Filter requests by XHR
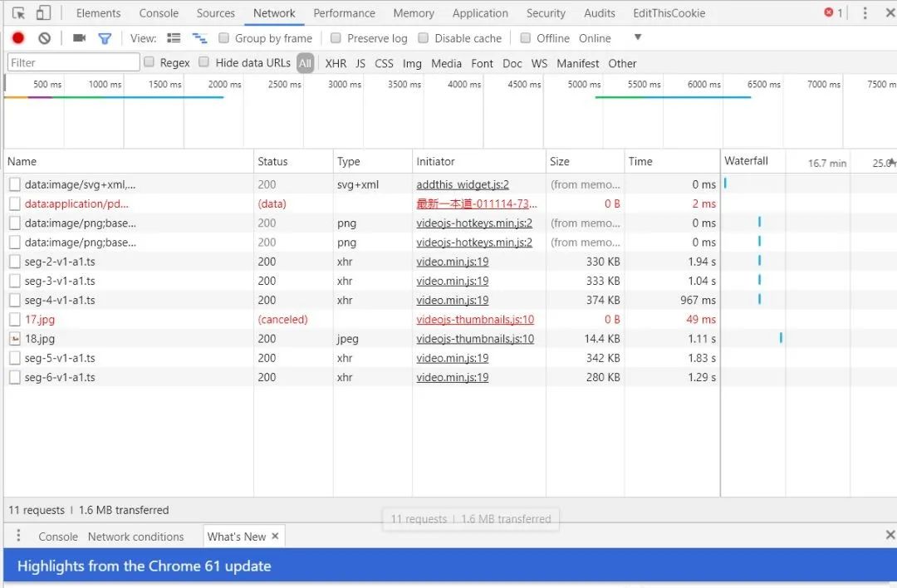This screenshot has height=588, width=897. [x=336, y=63]
